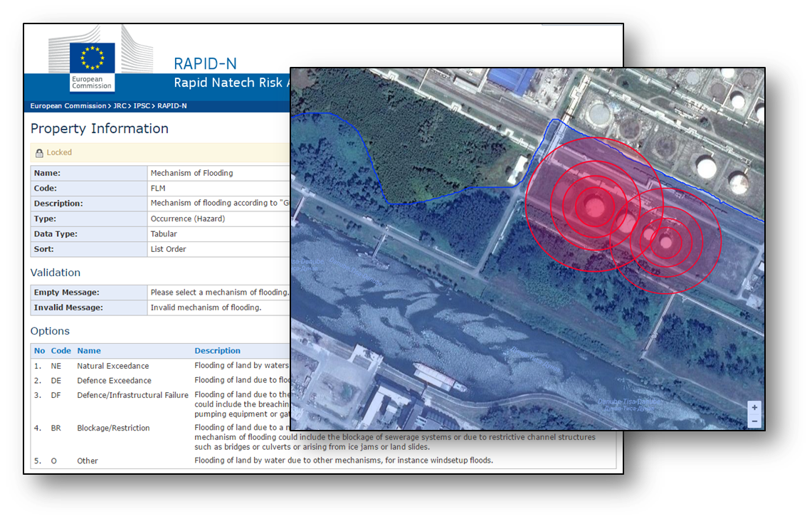Click the List Order sort value
The image size is (812, 521).
[168, 249]
